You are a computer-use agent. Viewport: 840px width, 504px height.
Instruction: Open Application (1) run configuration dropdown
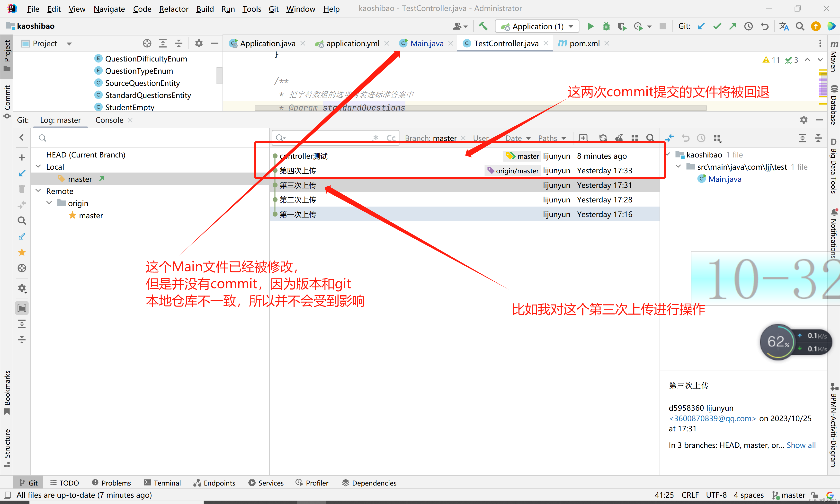point(537,26)
